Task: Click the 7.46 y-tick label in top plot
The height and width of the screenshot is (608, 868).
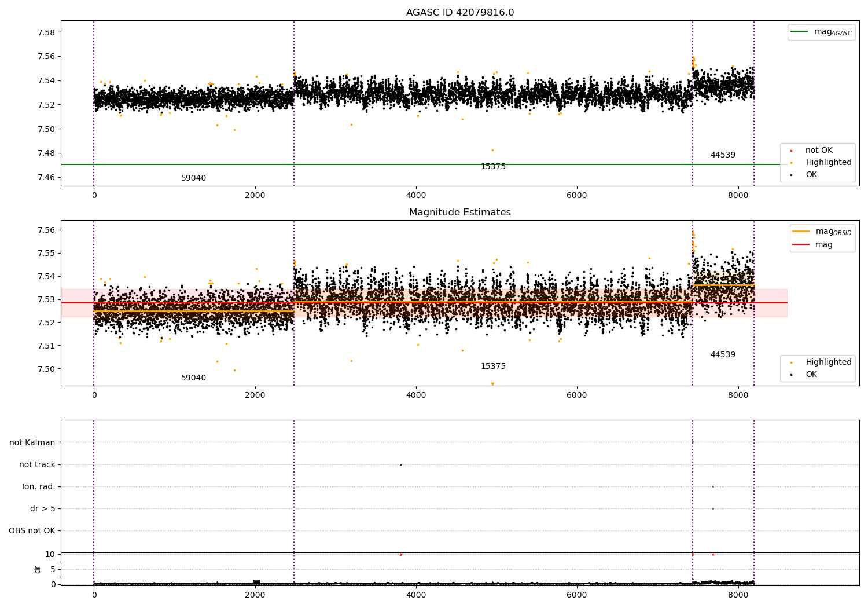Action: click(45, 177)
